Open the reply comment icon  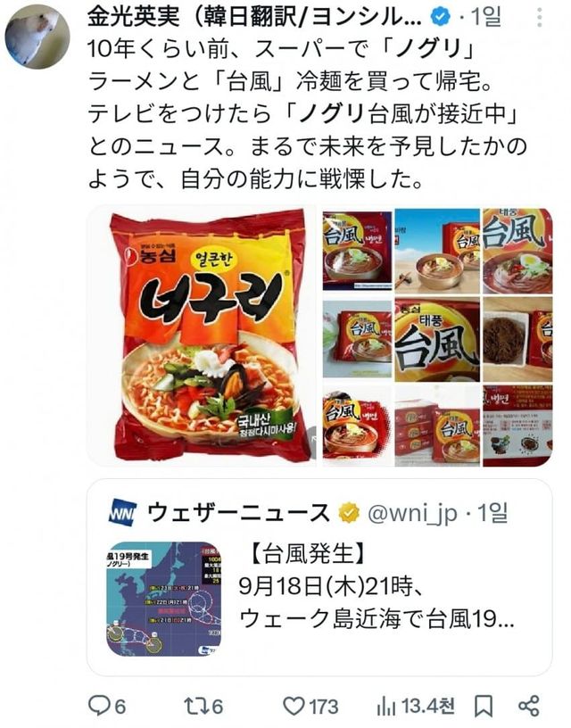pos(99,707)
